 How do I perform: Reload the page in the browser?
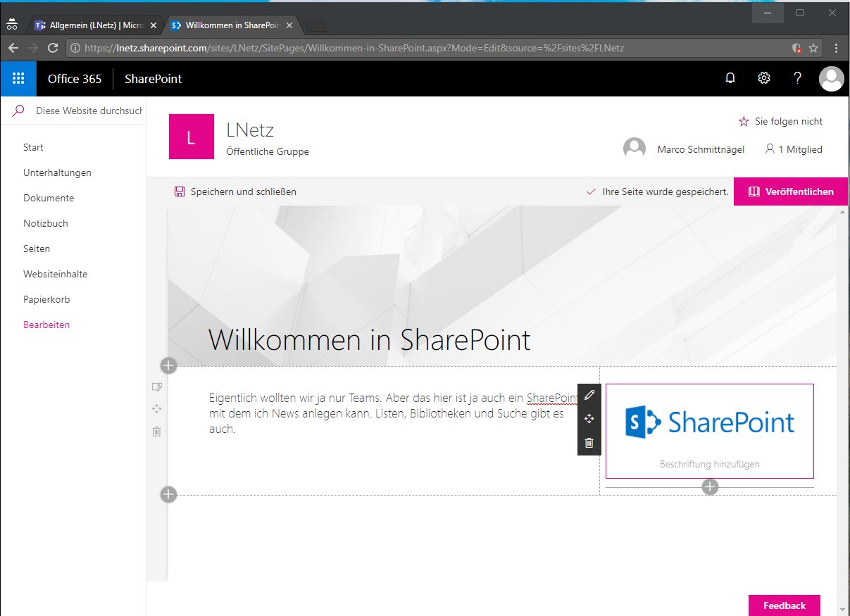click(52, 48)
